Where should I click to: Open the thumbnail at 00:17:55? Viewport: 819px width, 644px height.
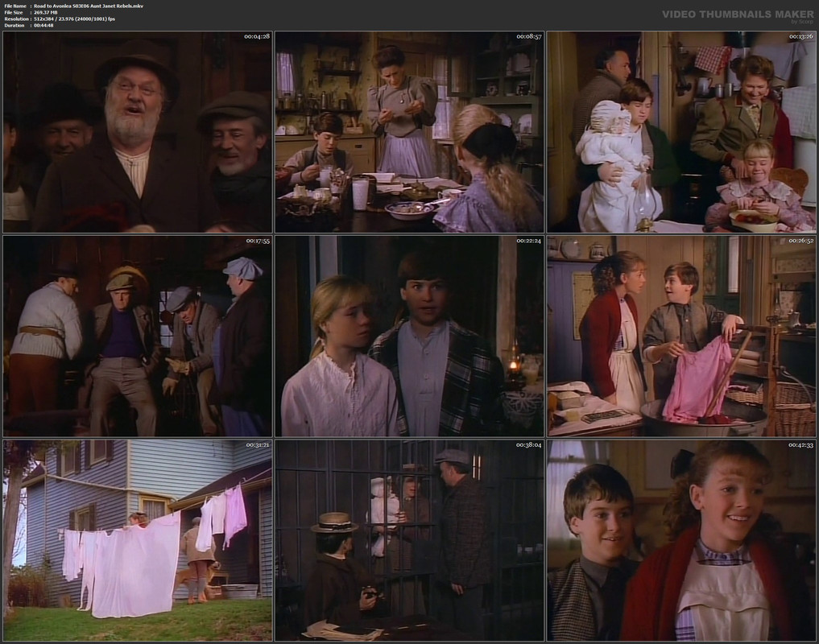point(138,336)
